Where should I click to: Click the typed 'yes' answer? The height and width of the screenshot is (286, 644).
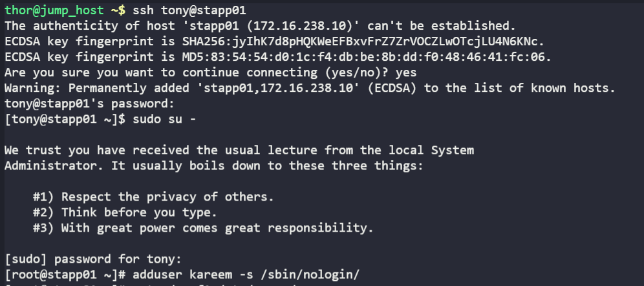tap(407, 72)
